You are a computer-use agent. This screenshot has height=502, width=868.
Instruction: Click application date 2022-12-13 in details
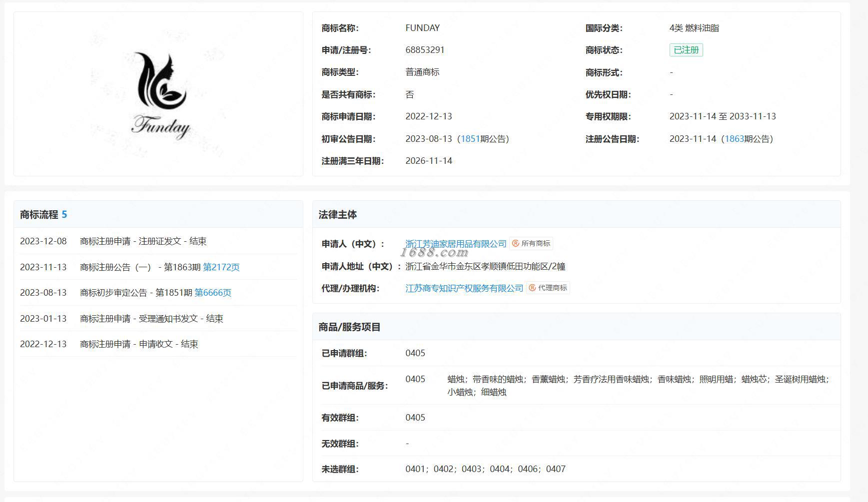point(429,116)
